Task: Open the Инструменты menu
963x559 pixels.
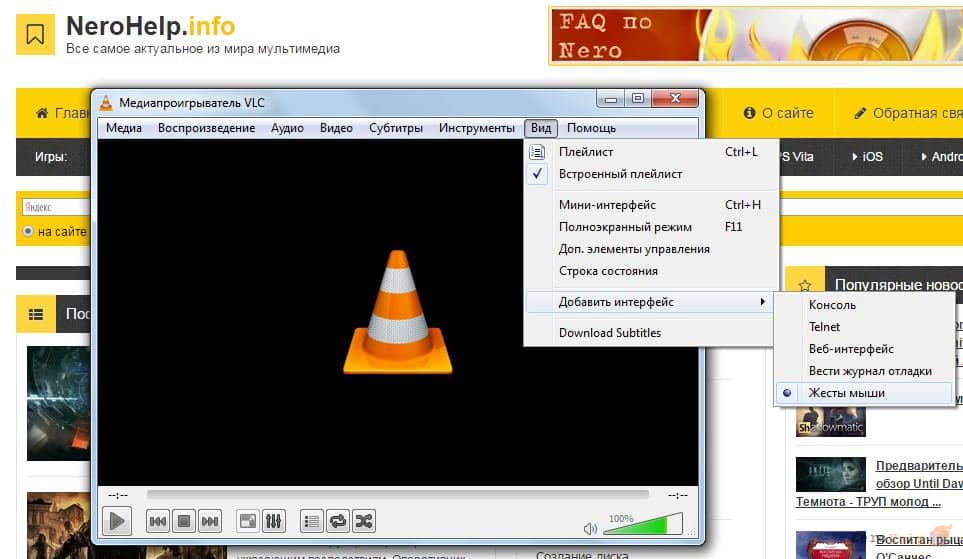Action: 477,128
